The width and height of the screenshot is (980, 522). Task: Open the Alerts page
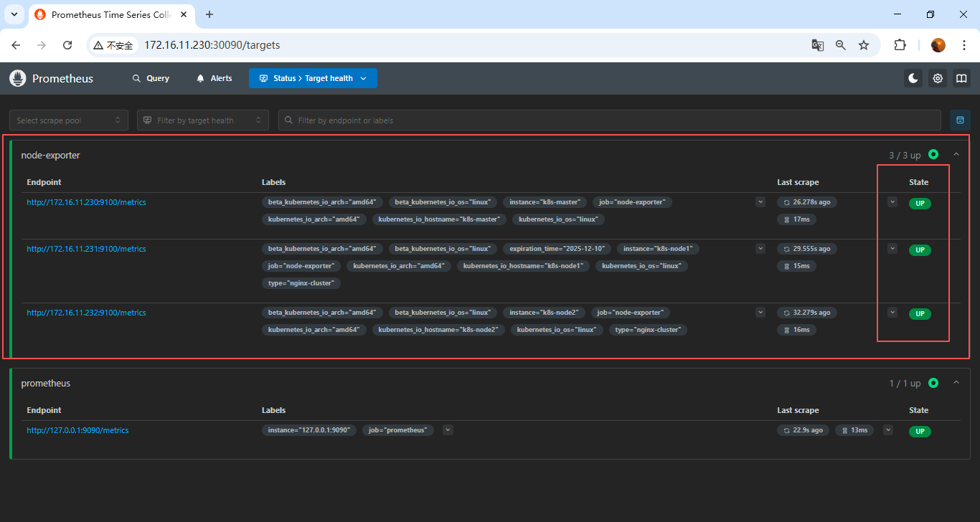tap(214, 78)
